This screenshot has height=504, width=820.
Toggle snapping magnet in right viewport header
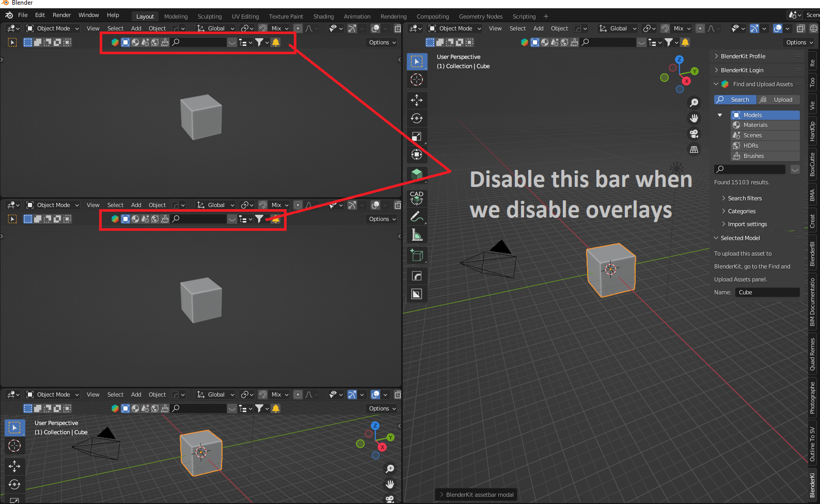pos(665,28)
